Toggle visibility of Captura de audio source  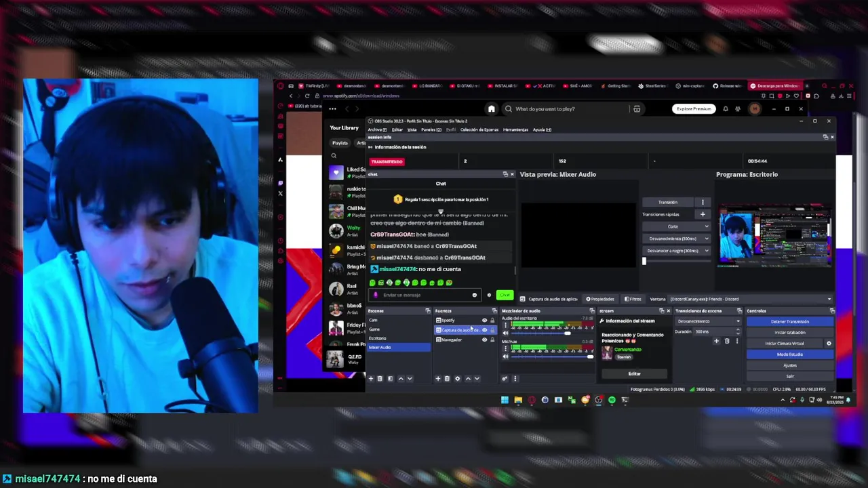click(x=484, y=330)
